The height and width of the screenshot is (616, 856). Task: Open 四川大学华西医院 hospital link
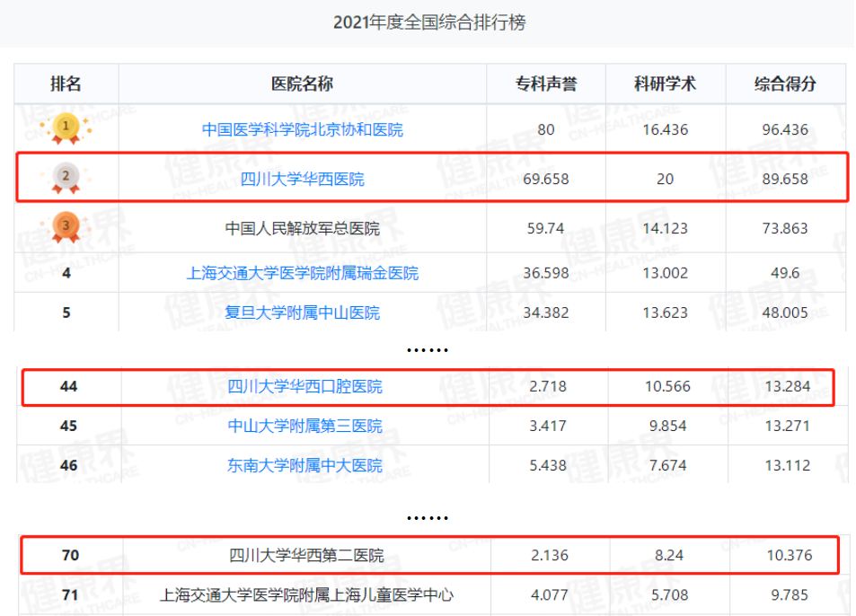point(302,179)
